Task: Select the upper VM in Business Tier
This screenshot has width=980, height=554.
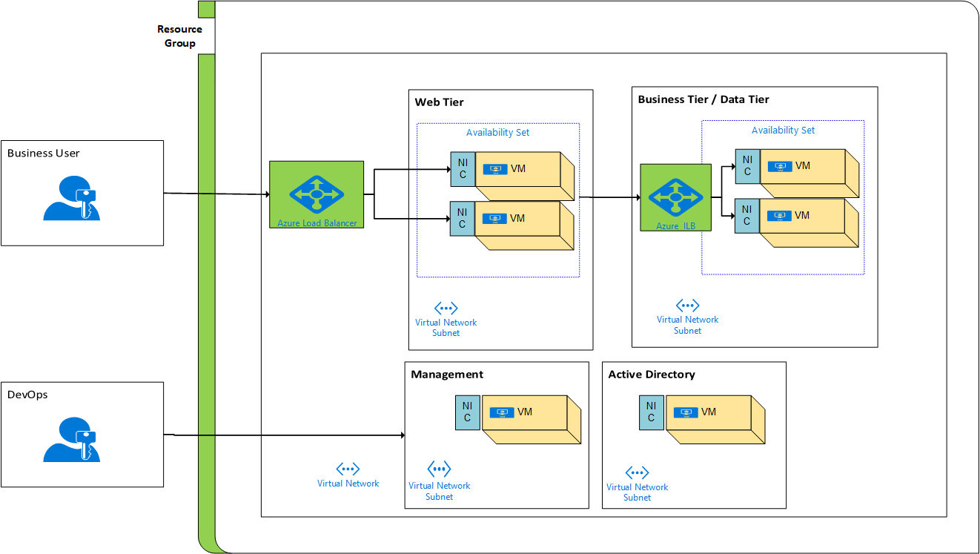Action: tap(810, 173)
